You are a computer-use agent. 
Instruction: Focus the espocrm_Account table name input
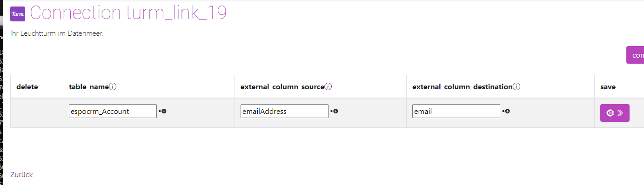(x=113, y=111)
